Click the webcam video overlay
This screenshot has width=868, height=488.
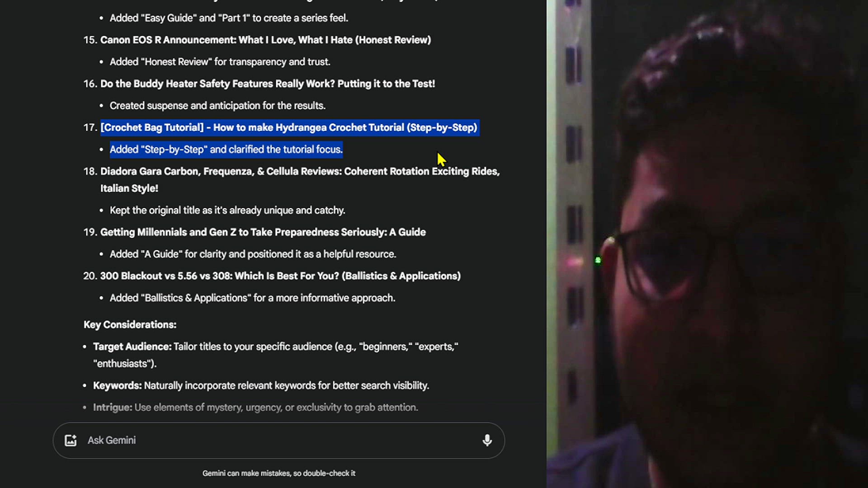pos(707,244)
